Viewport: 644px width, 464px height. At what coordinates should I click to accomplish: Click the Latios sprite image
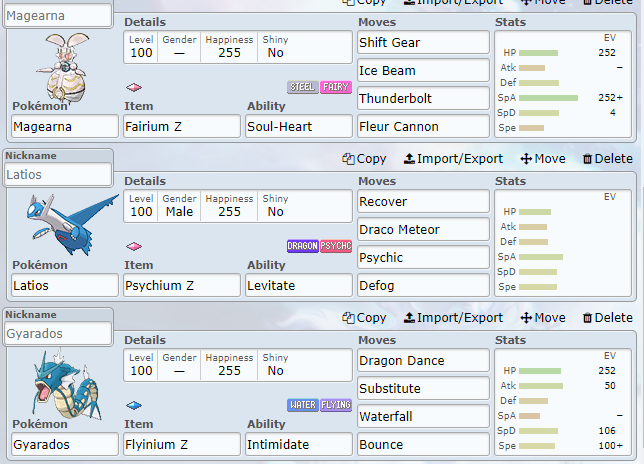tap(64, 222)
